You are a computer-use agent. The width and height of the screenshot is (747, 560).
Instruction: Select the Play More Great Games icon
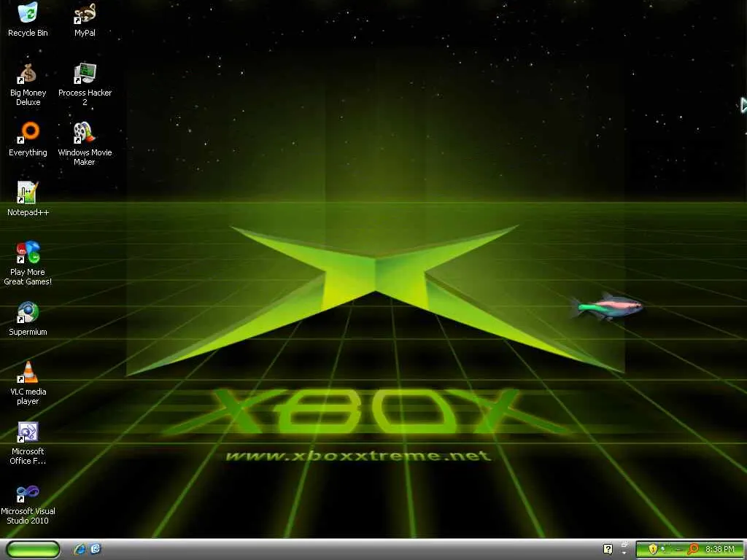coord(28,263)
